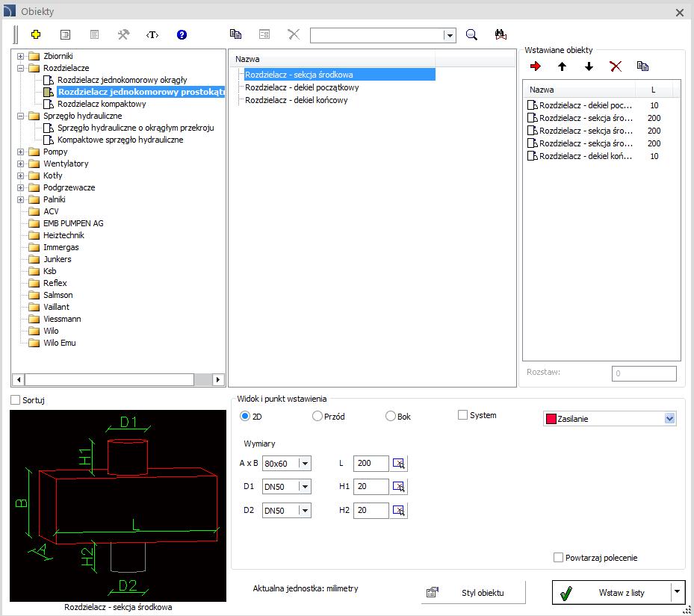Image resolution: width=694 pixels, height=616 pixels.
Task: Click the yellow plus add-object icon
Action: [x=36, y=34]
